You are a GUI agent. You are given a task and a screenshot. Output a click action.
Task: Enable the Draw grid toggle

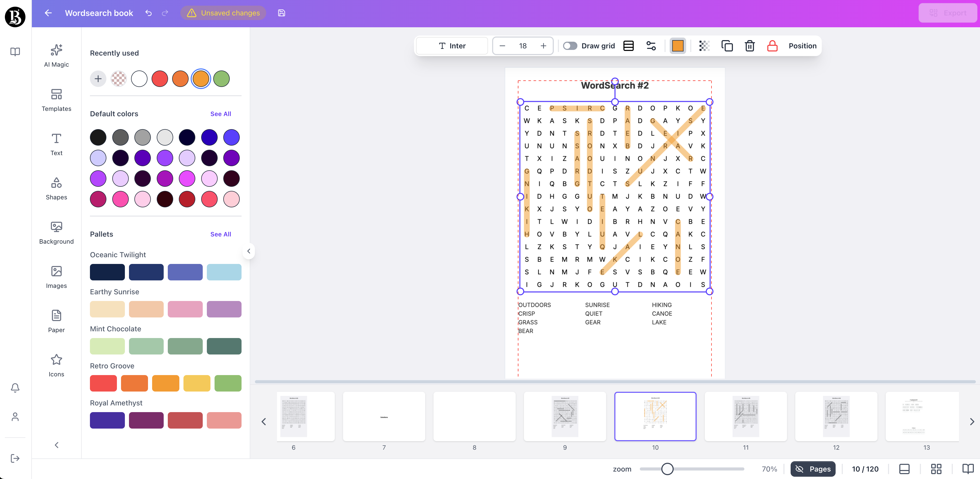570,46
